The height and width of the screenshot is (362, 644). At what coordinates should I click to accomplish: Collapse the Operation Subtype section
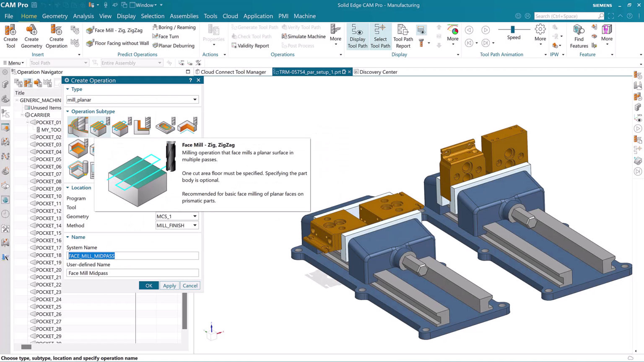68,111
